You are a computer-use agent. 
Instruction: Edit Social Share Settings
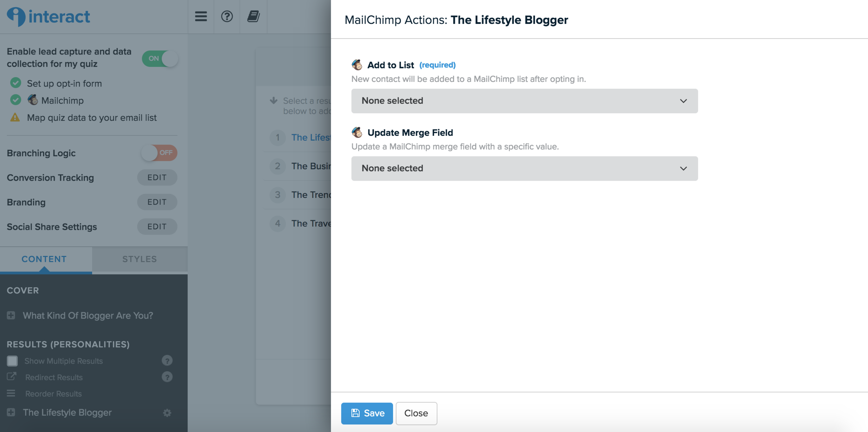[157, 226]
